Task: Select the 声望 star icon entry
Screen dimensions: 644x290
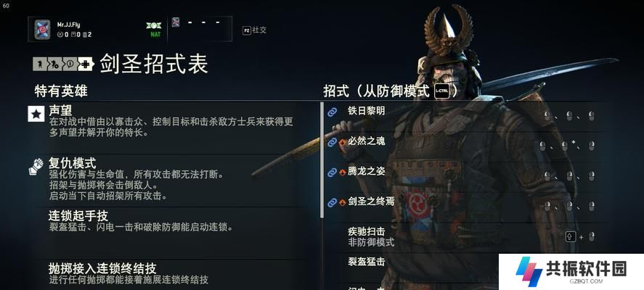Action: (x=36, y=114)
